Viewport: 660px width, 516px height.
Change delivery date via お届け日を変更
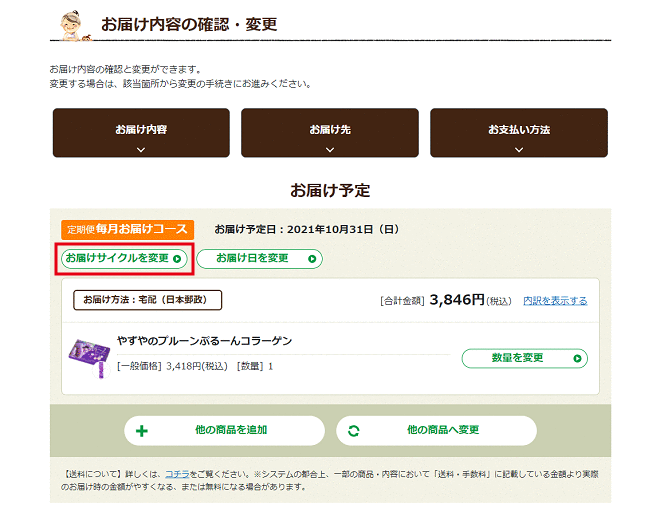pyautogui.click(x=259, y=258)
